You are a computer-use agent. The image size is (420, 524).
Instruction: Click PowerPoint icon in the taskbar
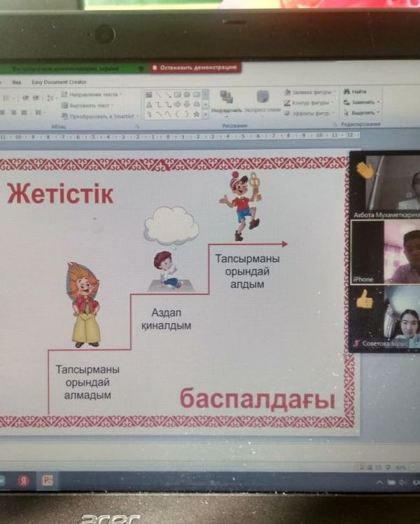(48, 481)
